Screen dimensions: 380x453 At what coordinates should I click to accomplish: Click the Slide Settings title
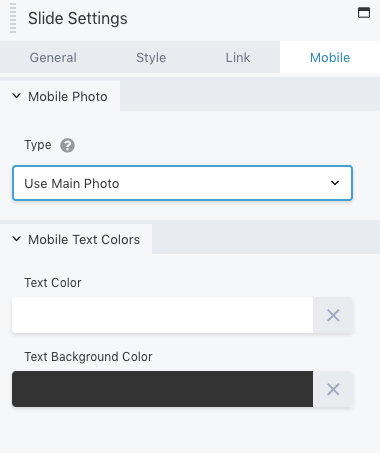click(x=78, y=18)
